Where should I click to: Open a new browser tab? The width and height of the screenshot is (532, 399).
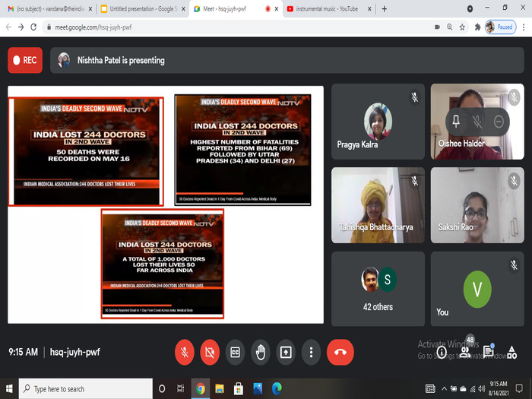[384, 9]
